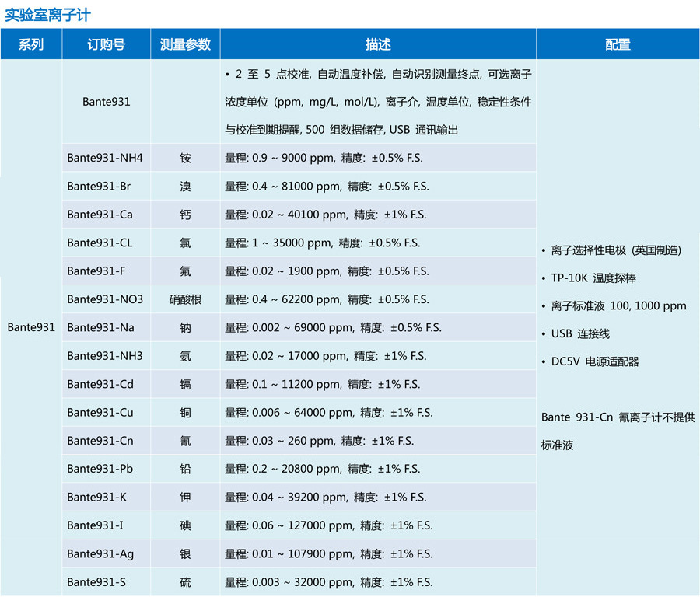Click the 1 ~ 35000 ppm range description
Screen dimensions: 700x597
click(x=322, y=243)
